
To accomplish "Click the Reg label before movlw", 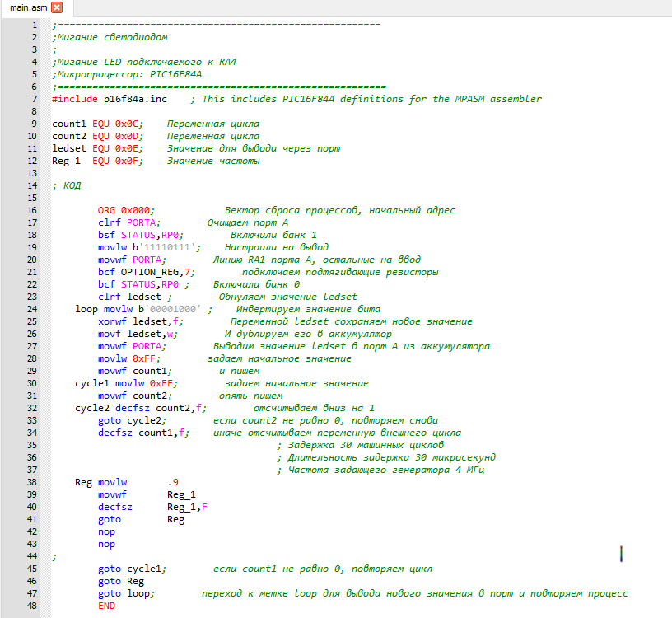I will [83, 482].
